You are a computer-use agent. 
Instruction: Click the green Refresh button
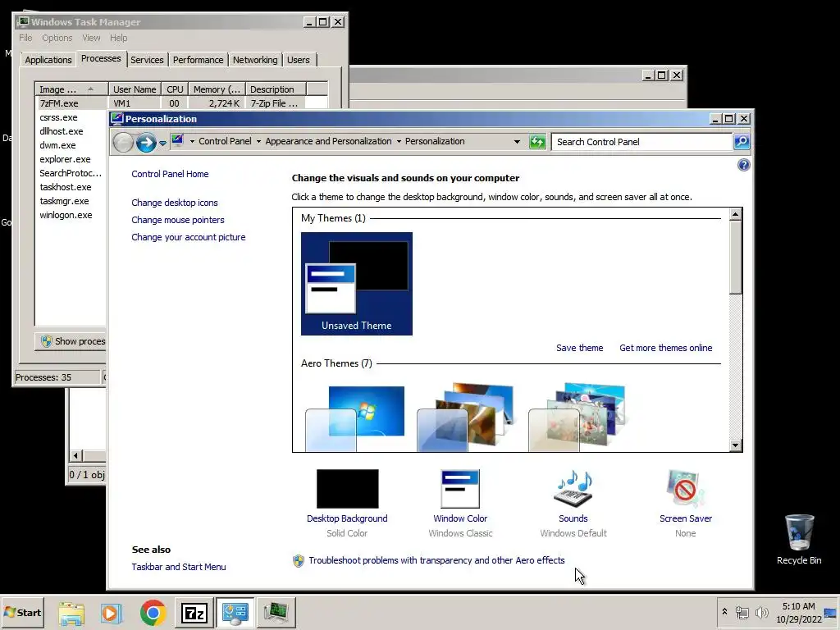coord(536,142)
